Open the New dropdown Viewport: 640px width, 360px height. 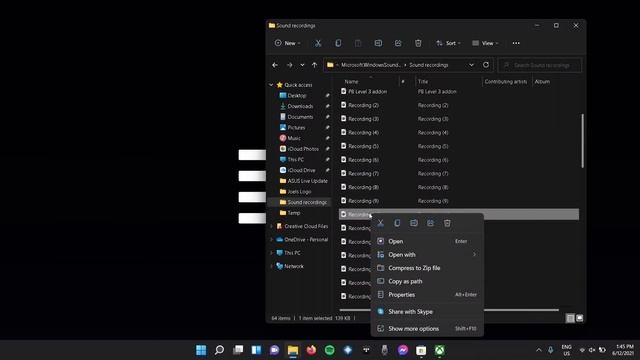tap(287, 43)
